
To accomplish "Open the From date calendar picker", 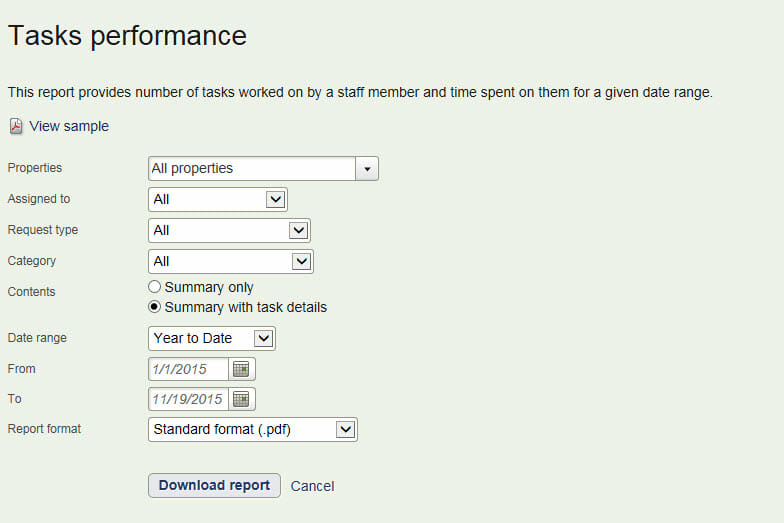I will pyautogui.click(x=242, y=369).
